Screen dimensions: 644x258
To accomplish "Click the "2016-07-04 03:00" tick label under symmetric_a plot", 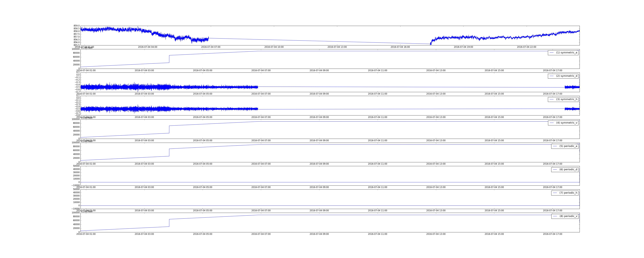I will pyautogui.click(x=144, y=71).
